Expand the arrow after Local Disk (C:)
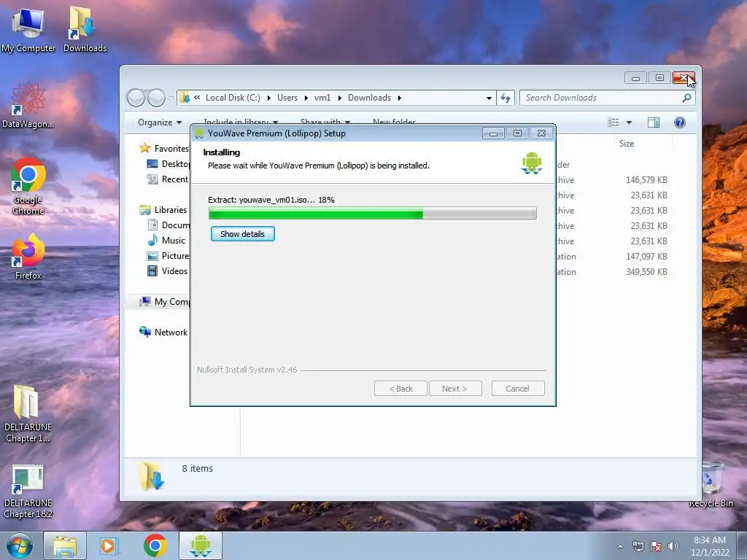The image size is (747, 560). point(268,98)
